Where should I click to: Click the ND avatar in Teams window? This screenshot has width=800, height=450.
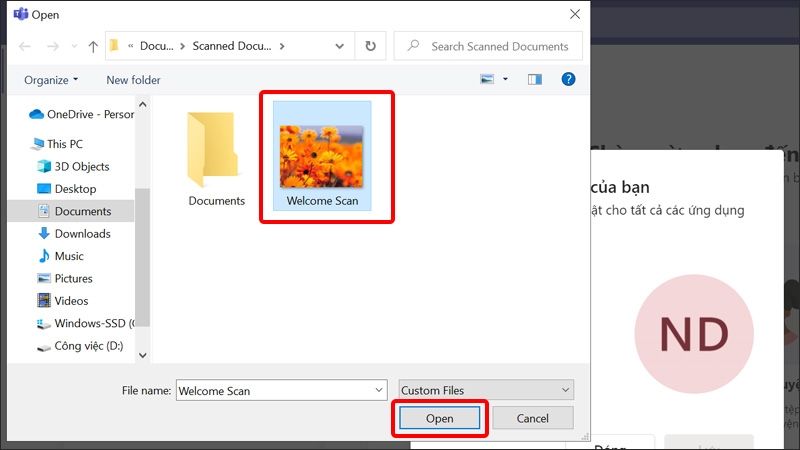(x=694, y=334)
